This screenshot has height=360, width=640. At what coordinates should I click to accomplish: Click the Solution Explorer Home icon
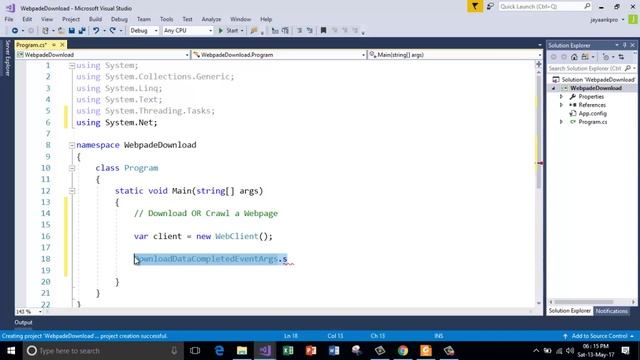click(574, 57)
